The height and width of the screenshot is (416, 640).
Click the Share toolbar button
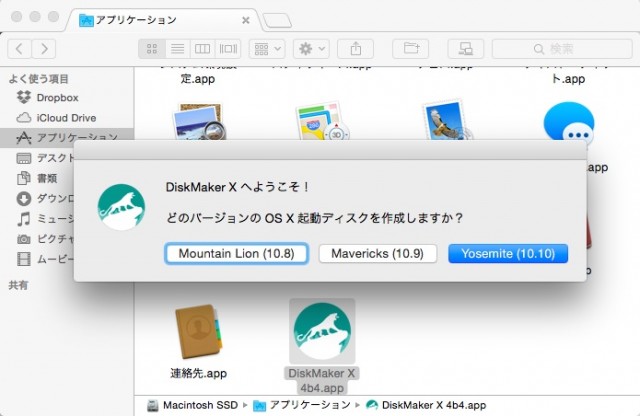pyautogui.click(x=356, y=49)
